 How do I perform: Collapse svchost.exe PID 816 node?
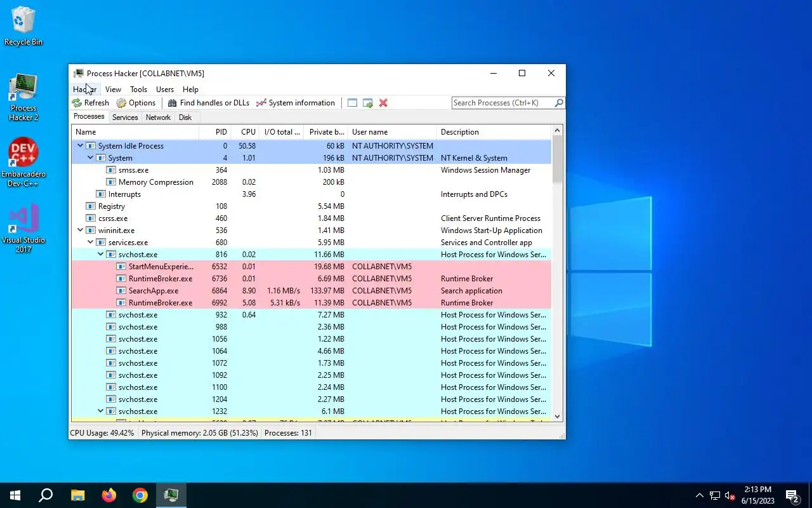click(100, 254)
